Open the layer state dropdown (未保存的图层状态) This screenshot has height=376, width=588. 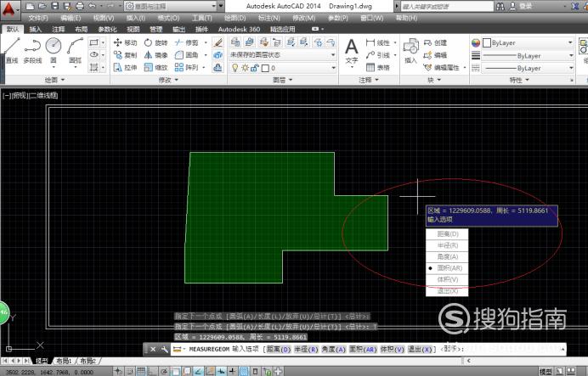pos(282,54)
